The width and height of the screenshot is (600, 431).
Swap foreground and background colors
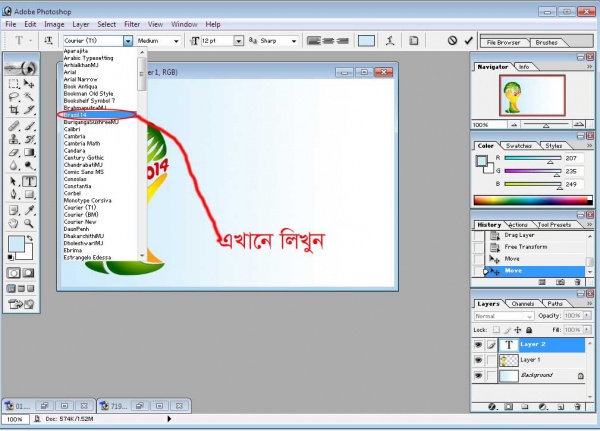coord(29,238)
